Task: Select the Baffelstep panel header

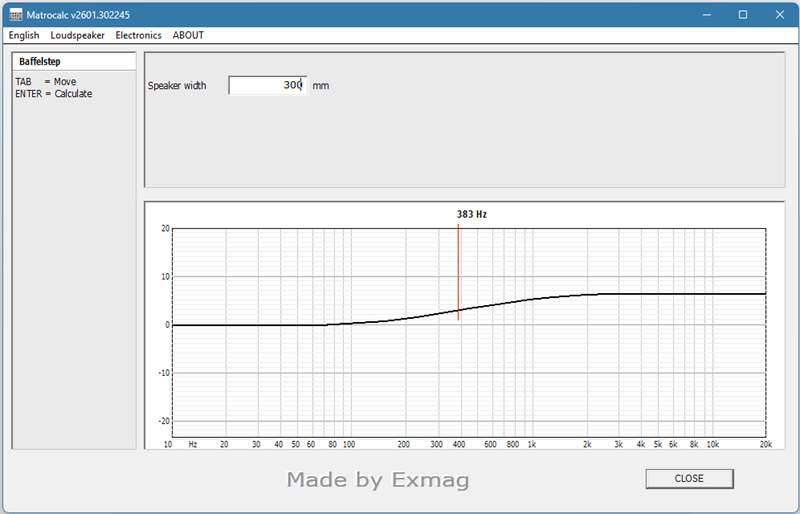Action: pyautogui.click(x=73, y=62)
